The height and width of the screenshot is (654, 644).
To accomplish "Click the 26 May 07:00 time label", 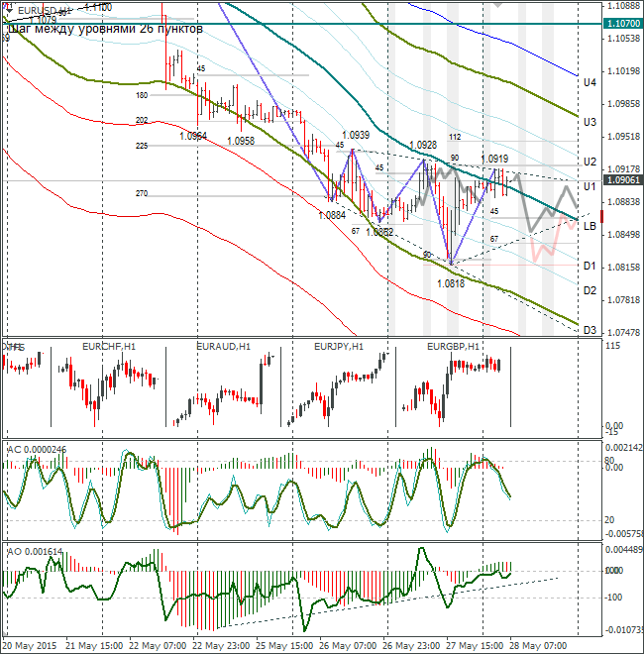I will click(x=348, y=646).
